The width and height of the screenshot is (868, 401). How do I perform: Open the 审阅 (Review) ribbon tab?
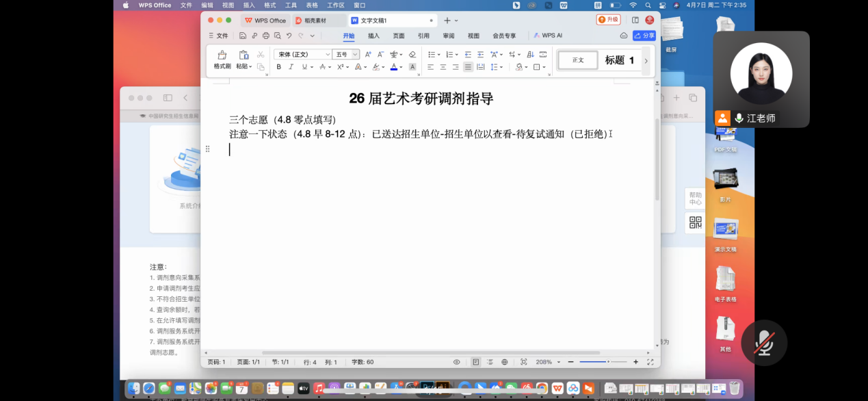coord(449,36)
